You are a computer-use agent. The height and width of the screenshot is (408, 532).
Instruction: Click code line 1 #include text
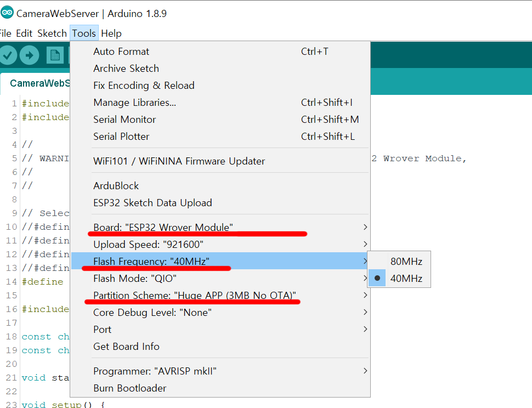[x=46, y=104]
